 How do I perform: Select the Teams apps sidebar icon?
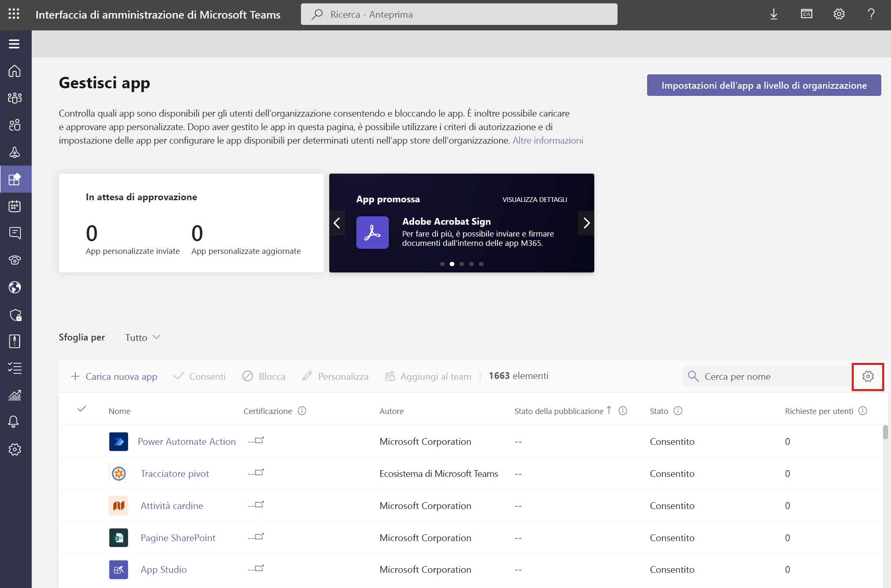15,179
